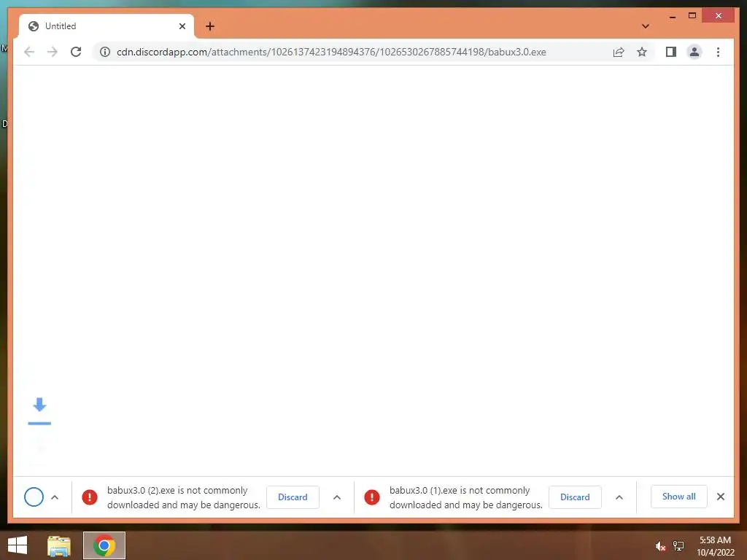This screenshot has height=560, width=747.
Task: Open the Windows Start menu
Action: pyautogui.click(x=18, y=545)
